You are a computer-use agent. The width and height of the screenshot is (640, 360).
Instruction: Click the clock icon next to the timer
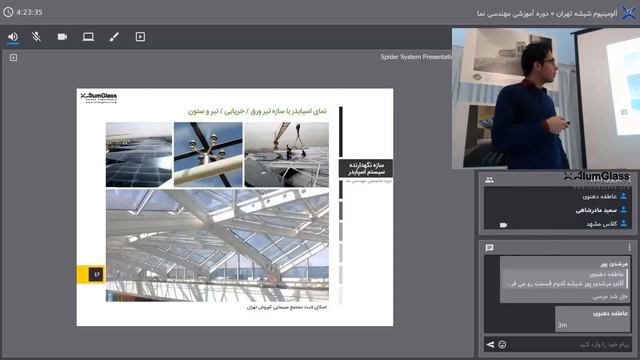click(x=8, y=12)
